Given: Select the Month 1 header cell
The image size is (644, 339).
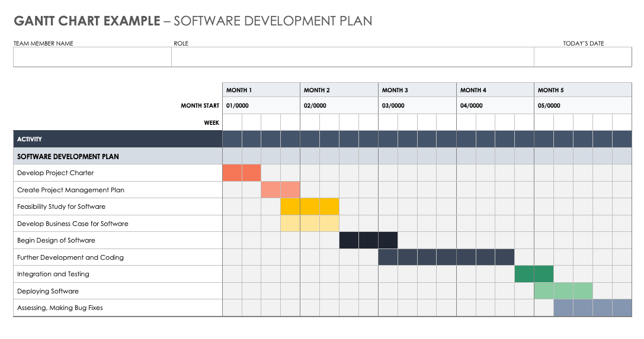Looking at the screenshot, I should pos(261,90).
